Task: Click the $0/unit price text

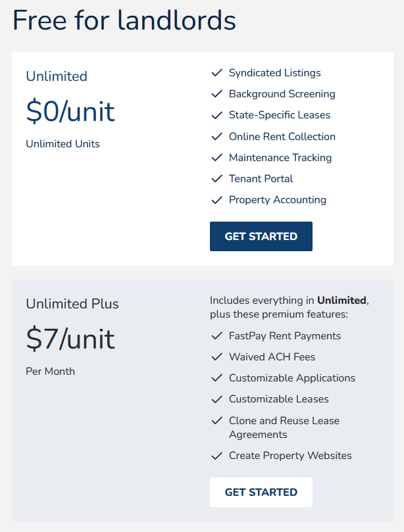Action: 70,111
